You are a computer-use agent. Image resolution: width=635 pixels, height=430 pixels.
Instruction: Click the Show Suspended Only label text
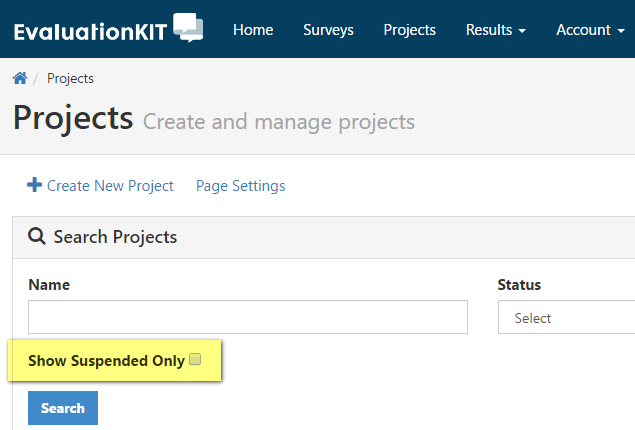[107, 361]
